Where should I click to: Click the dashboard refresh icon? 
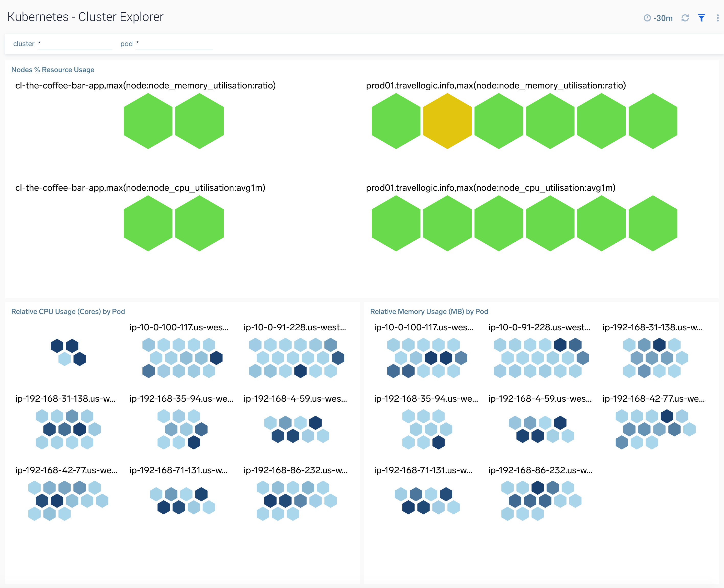tap(685, 18)
